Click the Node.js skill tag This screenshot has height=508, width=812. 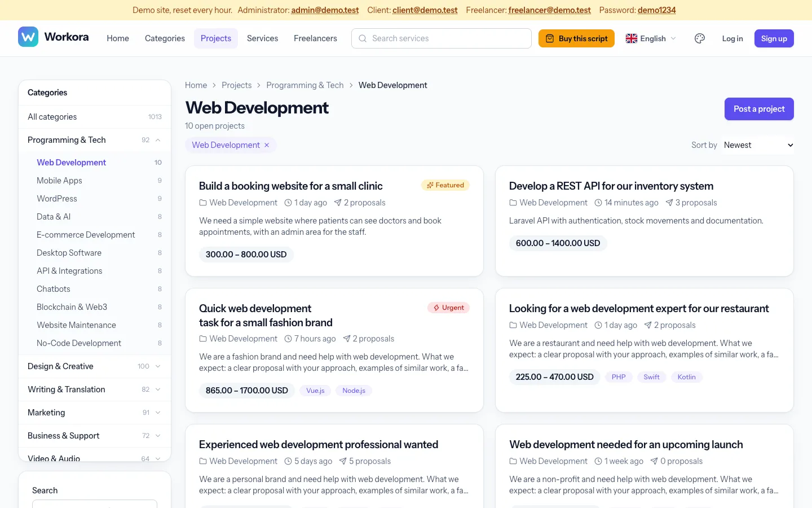(354, 391)
